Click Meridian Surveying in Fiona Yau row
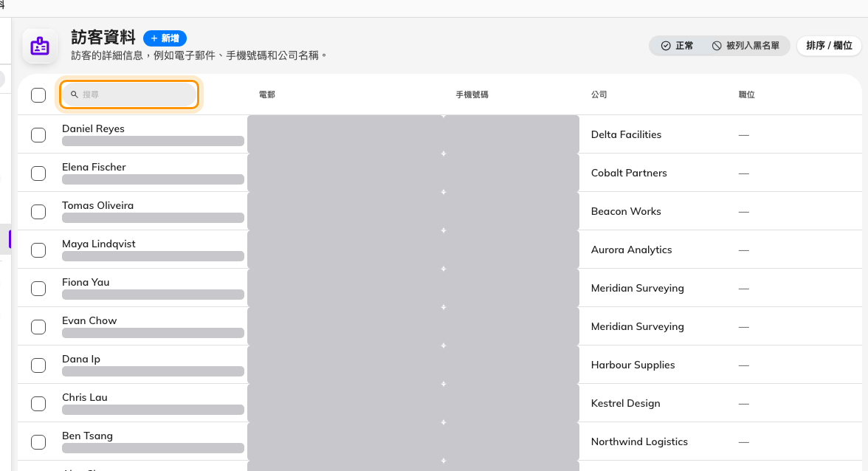 coord(637,289)
